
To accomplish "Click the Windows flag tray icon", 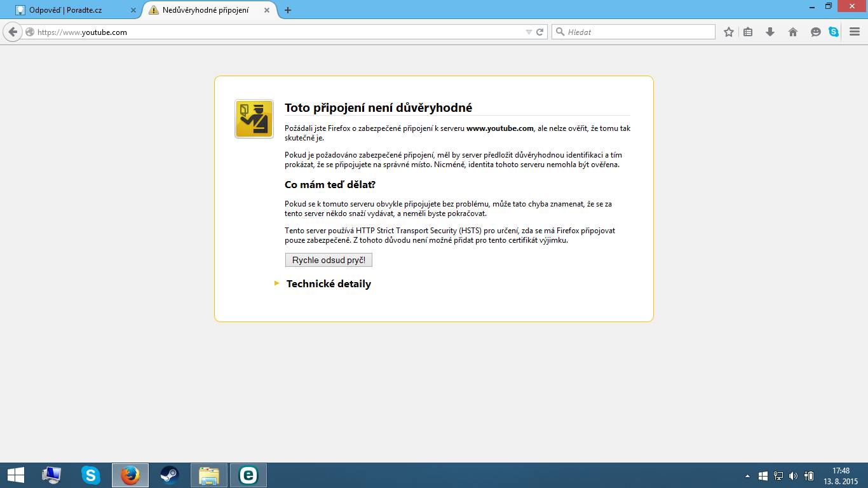I will (x=763, y=475).
